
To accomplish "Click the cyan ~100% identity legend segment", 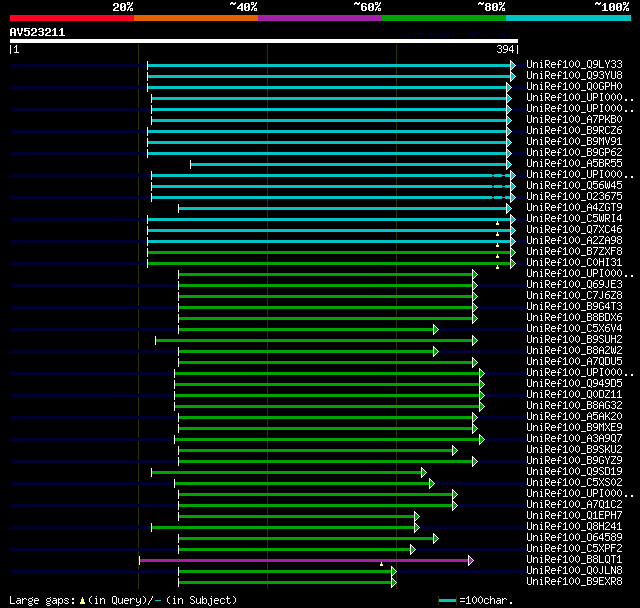I will pyautogui.click(x=569, y=18).
